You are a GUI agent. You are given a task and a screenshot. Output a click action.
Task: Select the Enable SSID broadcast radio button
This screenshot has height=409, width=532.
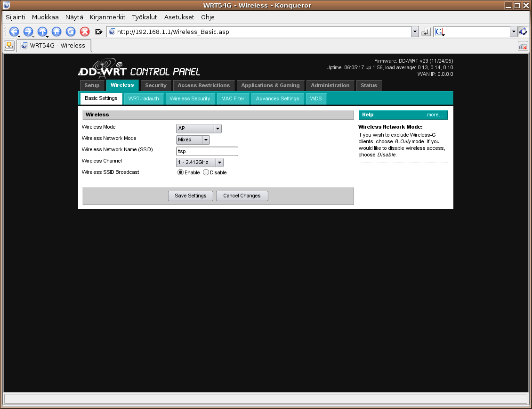point(180,172)
